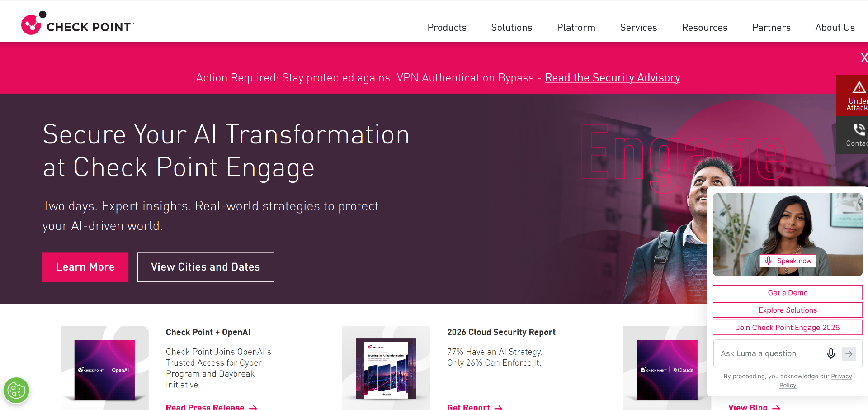Viewport: 868px width, 410px height.
Task: Click the View Blog link
Action: click(754, 407)
